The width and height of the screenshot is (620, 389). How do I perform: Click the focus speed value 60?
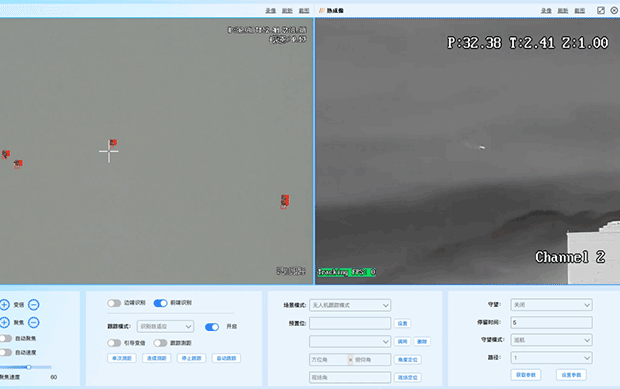point(54,377)
